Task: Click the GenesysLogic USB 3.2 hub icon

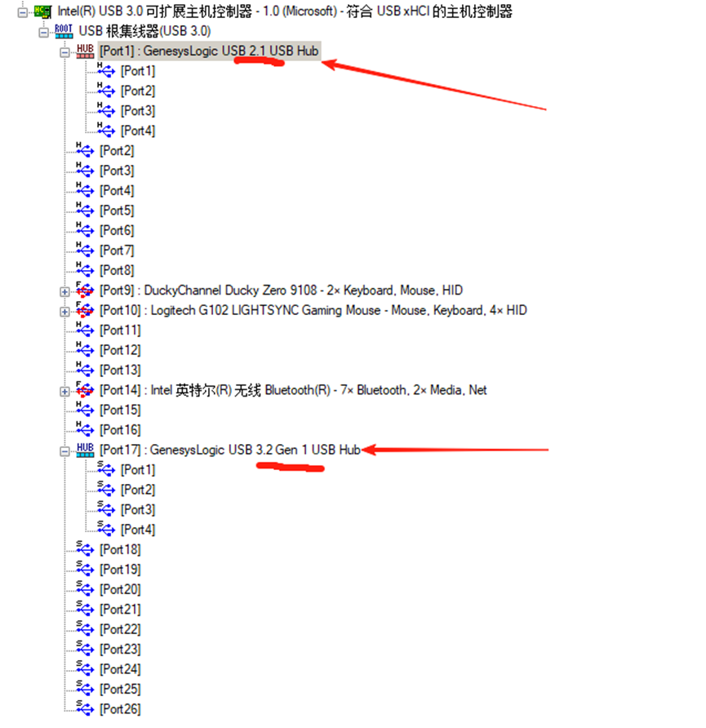Action: [x=85, y=450]
